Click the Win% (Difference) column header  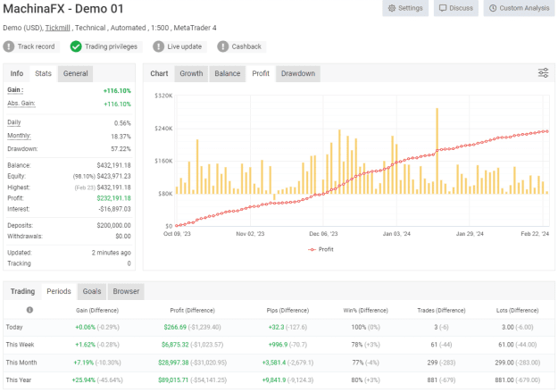[365, 311]
